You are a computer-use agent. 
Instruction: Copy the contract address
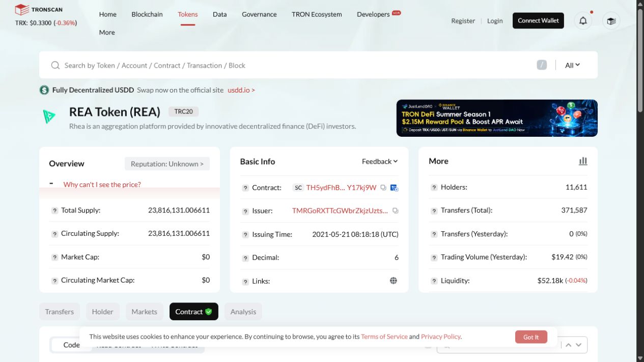pyautogui.click(x=383, y=188)
